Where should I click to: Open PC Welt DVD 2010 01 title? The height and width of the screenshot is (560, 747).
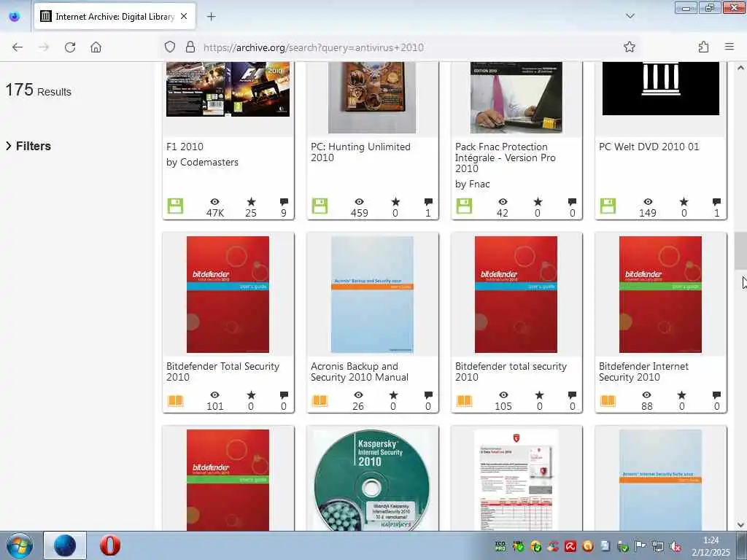(649, 147)
